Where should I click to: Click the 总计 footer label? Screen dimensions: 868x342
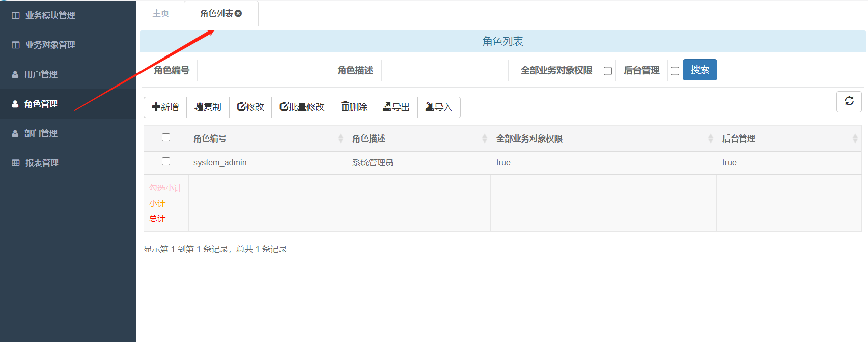click(157, 219)
